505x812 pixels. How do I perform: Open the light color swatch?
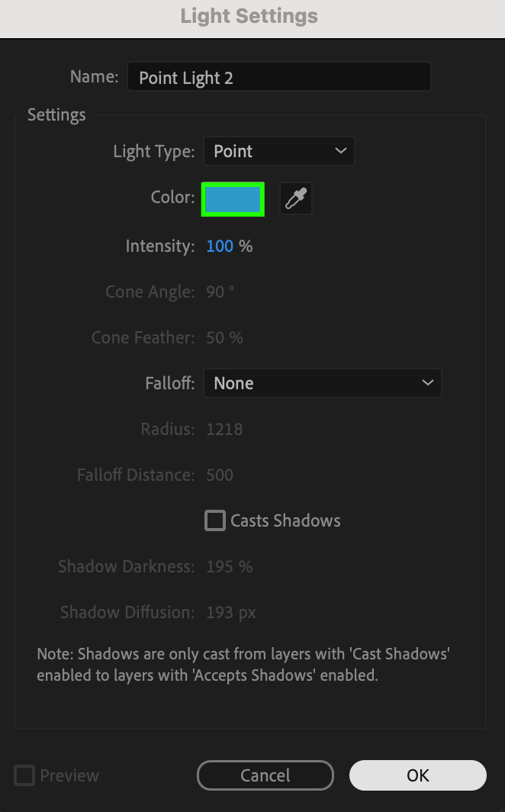point(233,199)
